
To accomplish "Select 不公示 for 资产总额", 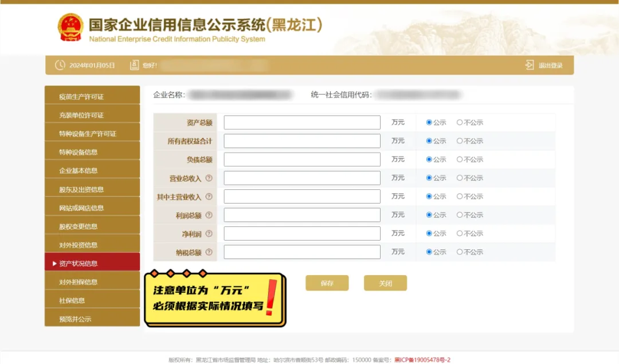I will coord(460,123).
